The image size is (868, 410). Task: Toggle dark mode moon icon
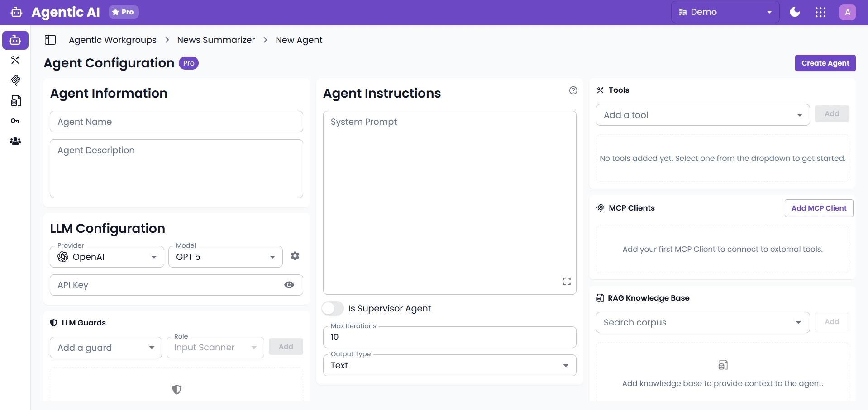[x=795, y=12]
